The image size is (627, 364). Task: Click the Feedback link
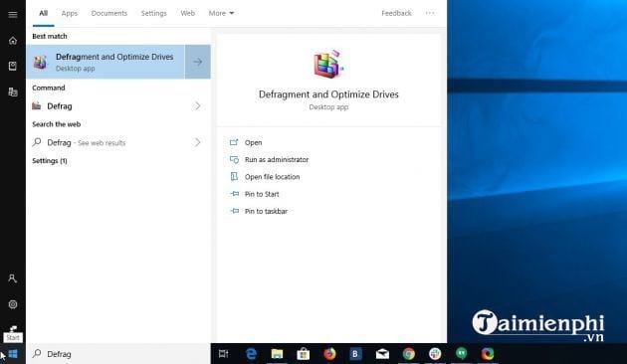point(396,13)
